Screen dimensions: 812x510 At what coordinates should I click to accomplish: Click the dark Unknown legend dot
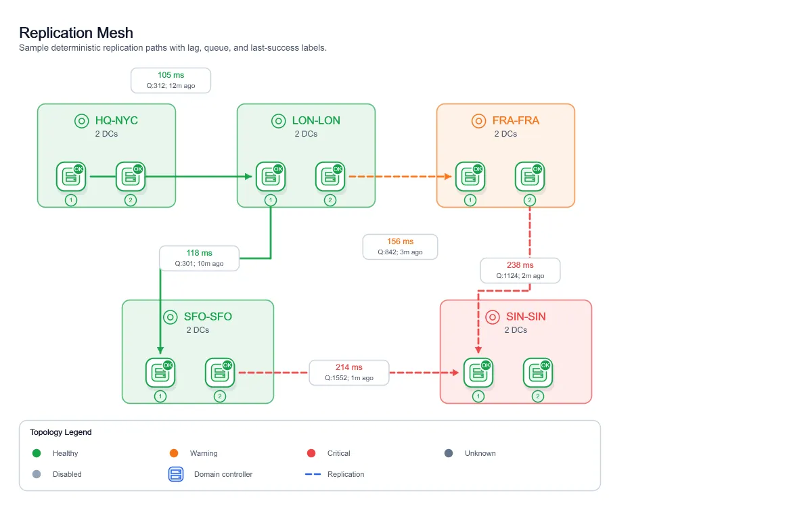pos(449,453)
